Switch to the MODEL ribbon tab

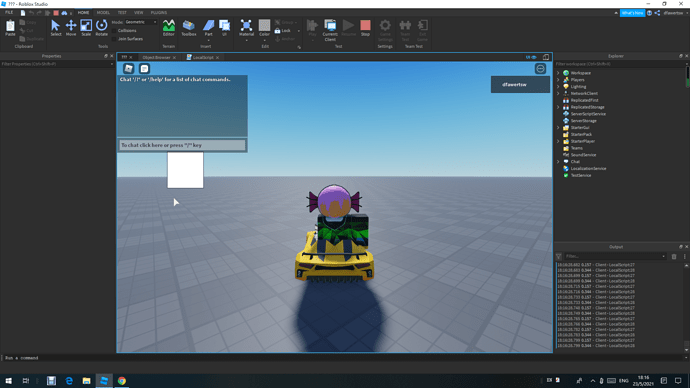tap(103, 13)
